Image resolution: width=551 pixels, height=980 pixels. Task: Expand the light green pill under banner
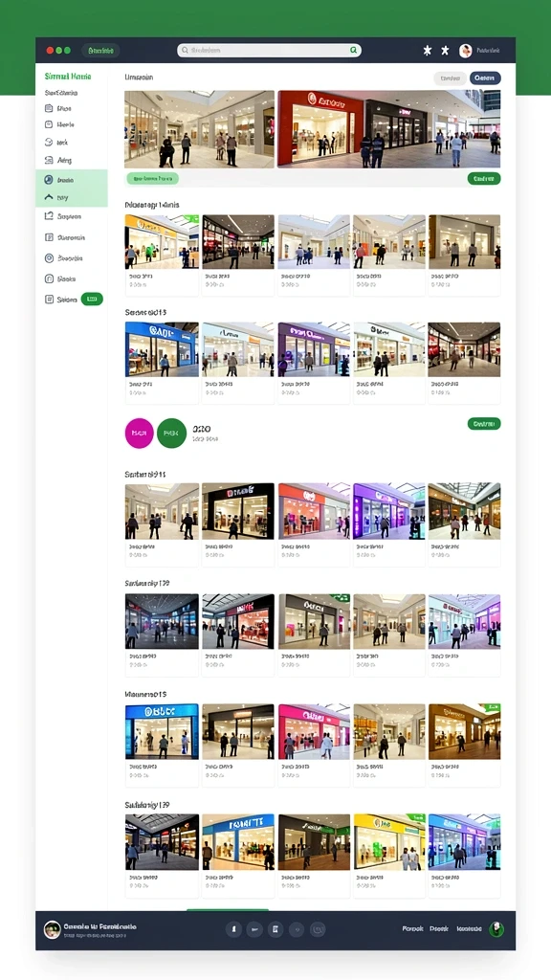[152, 179]
